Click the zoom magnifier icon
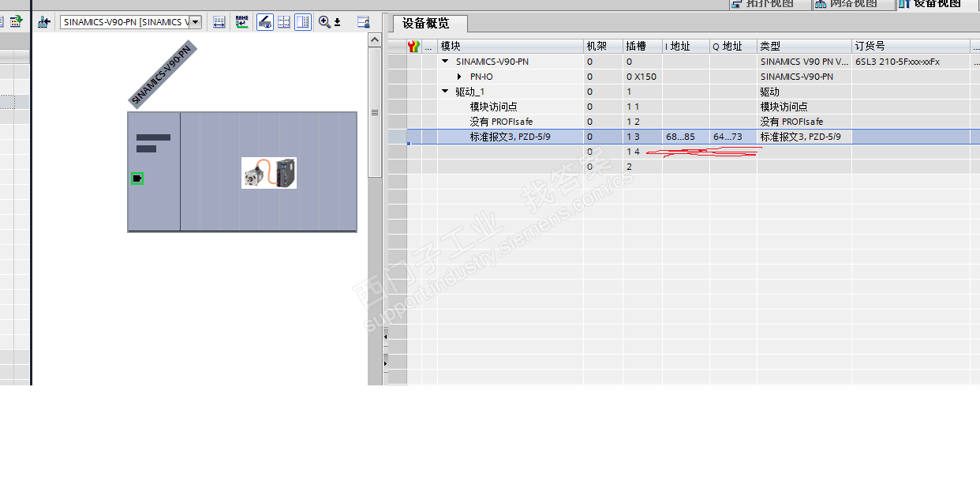Viewport: 980px width, 477px height. click(324, 22)
